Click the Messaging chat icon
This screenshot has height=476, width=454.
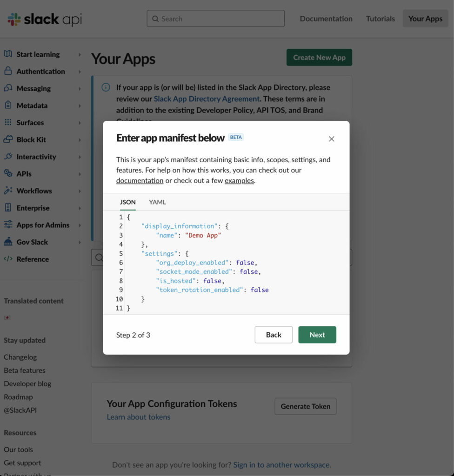8,88
